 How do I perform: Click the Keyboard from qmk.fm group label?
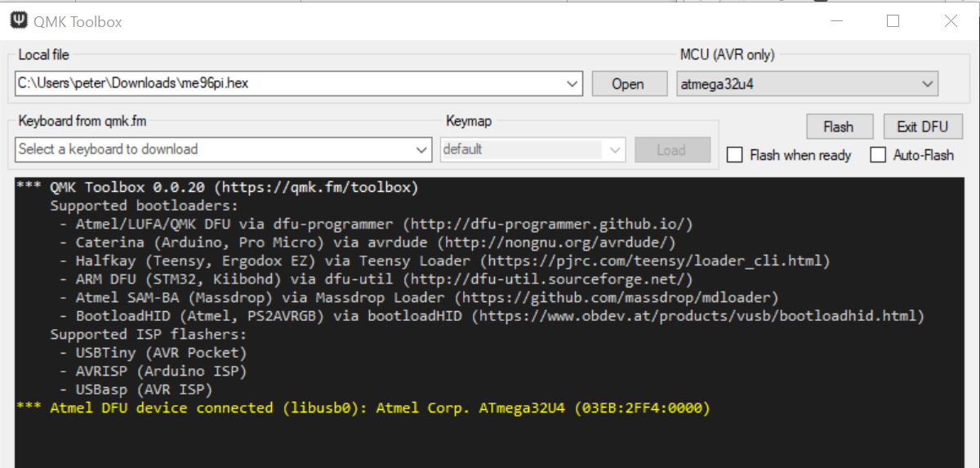[x=82, y=121]
